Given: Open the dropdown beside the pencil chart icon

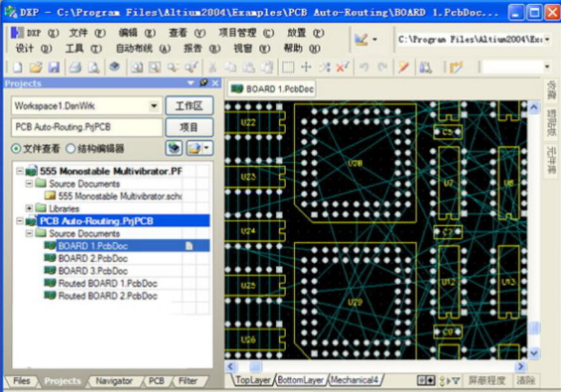Looking at the screenshot, I should (374, 39).
